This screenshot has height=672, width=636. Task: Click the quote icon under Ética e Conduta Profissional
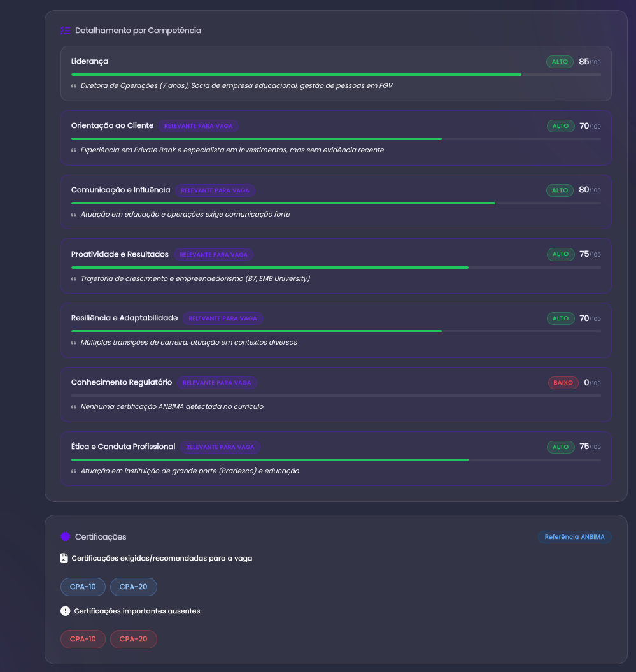coord(74,471)
